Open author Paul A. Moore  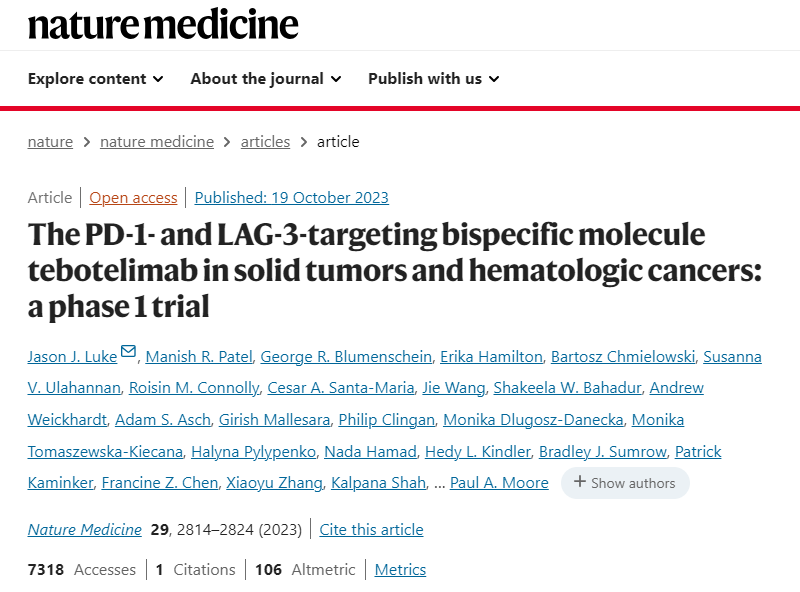click(499, 483)
